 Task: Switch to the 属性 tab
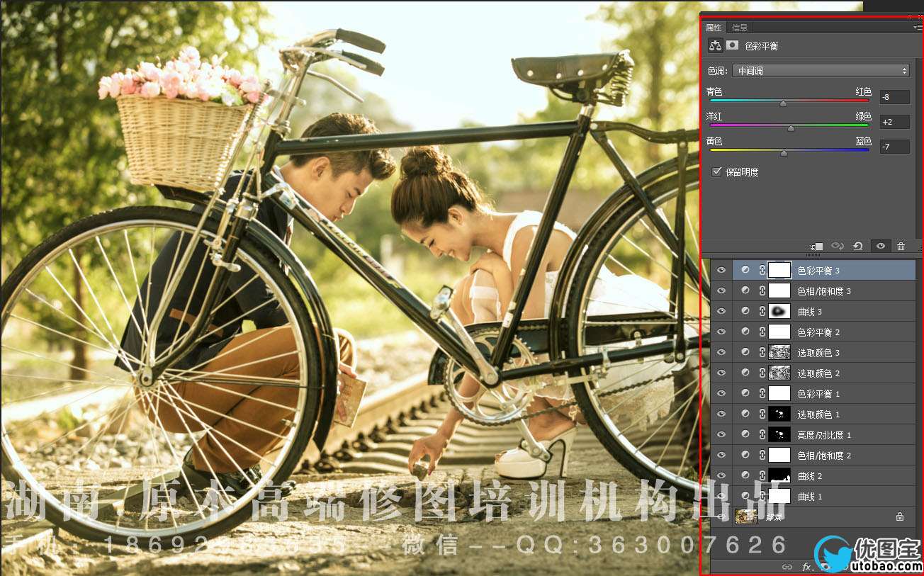point(714,28)
